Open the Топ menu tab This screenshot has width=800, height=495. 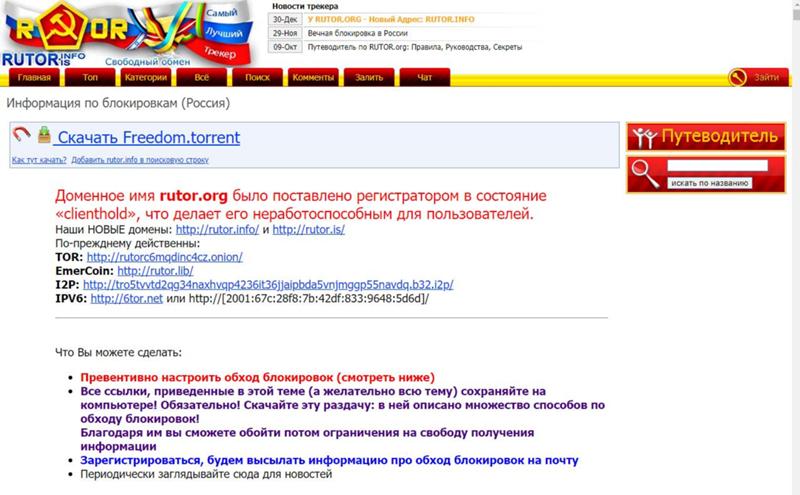pyautogui.click(x=90, y=77)
